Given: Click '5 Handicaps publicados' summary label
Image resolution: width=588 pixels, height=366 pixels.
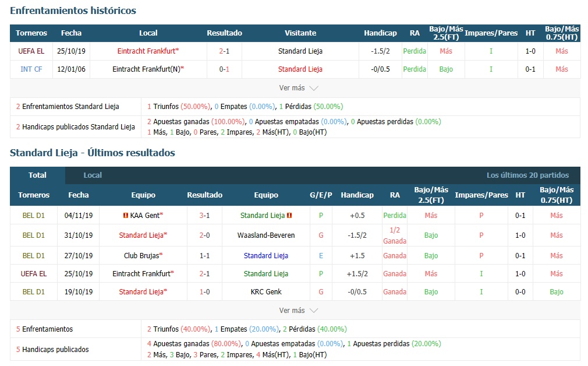Looking at the screenshot, I should pyautogui.click(x=52, y=350).
